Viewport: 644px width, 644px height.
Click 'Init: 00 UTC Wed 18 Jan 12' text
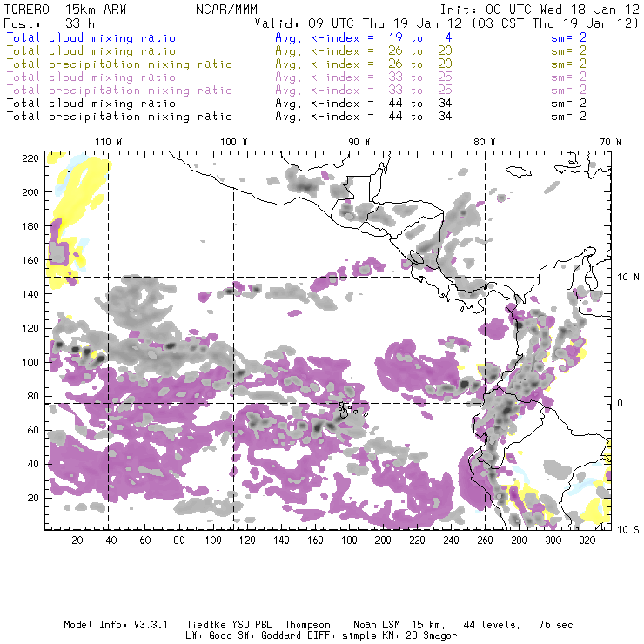[x=540, y=10]
